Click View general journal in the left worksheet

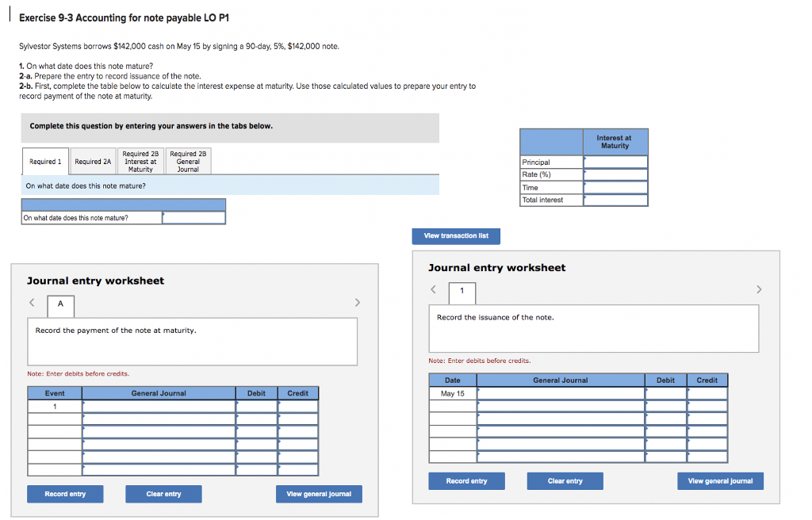pos(319,493)
